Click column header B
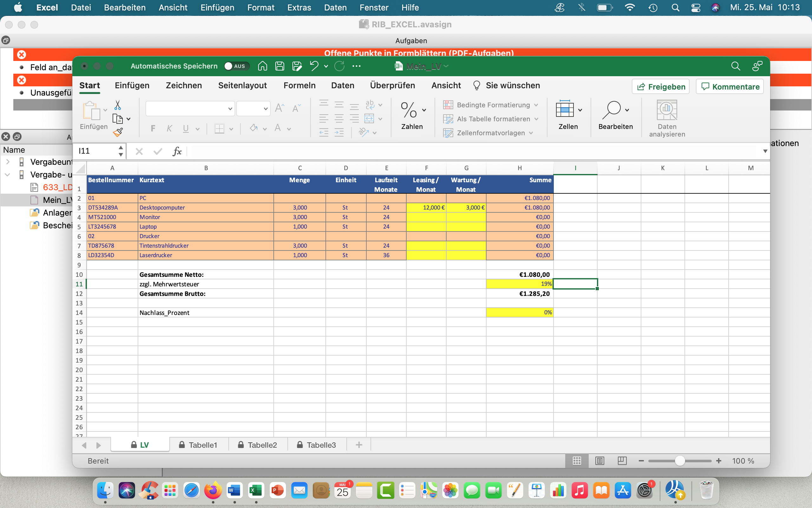Screen dimensions: 812x508 [206, 168]
